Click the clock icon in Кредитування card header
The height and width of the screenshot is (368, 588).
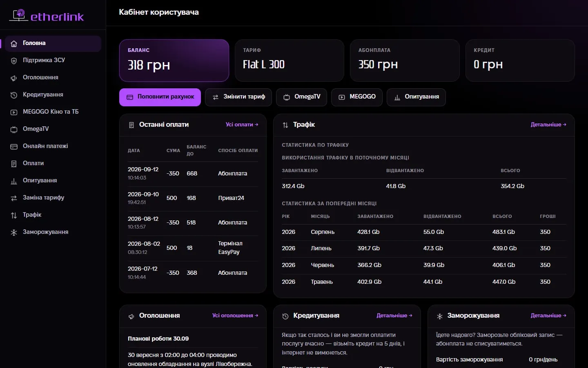tap(285, 316)
